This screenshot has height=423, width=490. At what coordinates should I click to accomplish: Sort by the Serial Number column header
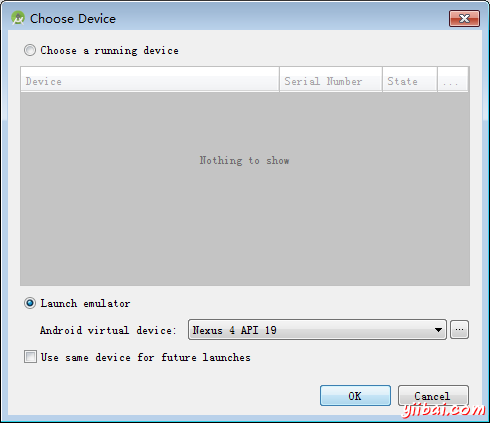tap(331, 80)
